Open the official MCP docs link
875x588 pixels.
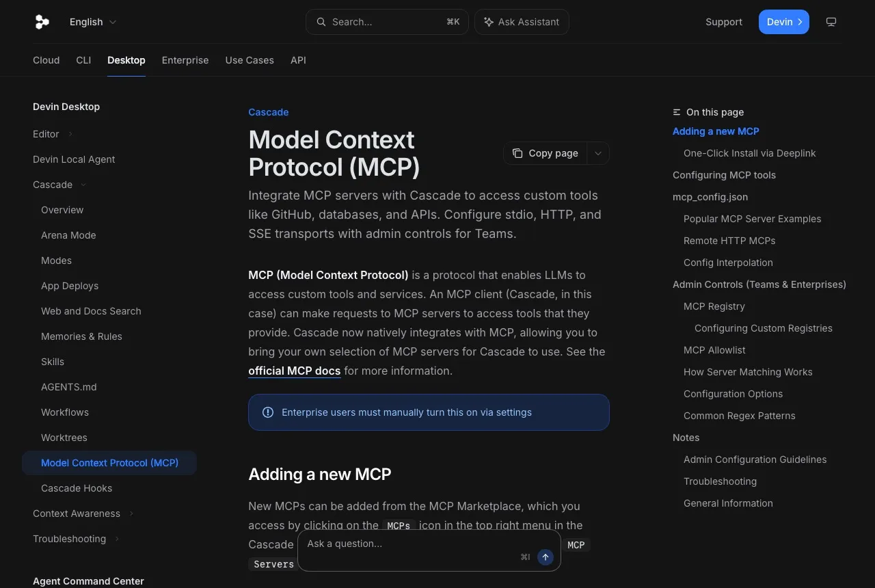point(295,371)
